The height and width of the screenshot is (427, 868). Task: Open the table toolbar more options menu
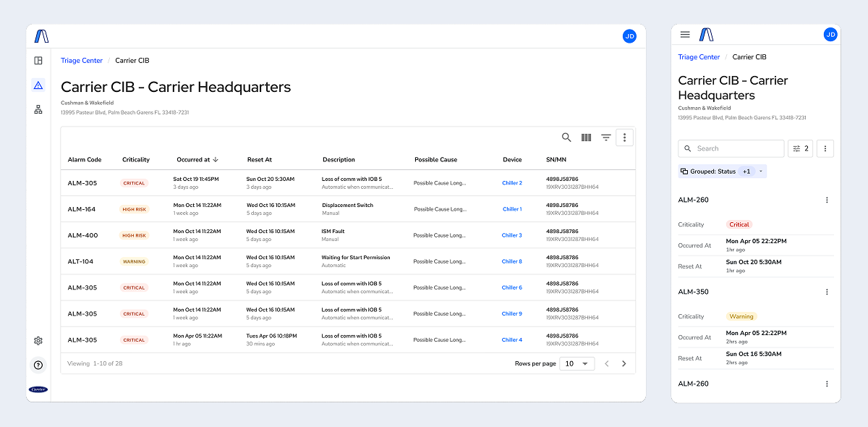point(625,138)
